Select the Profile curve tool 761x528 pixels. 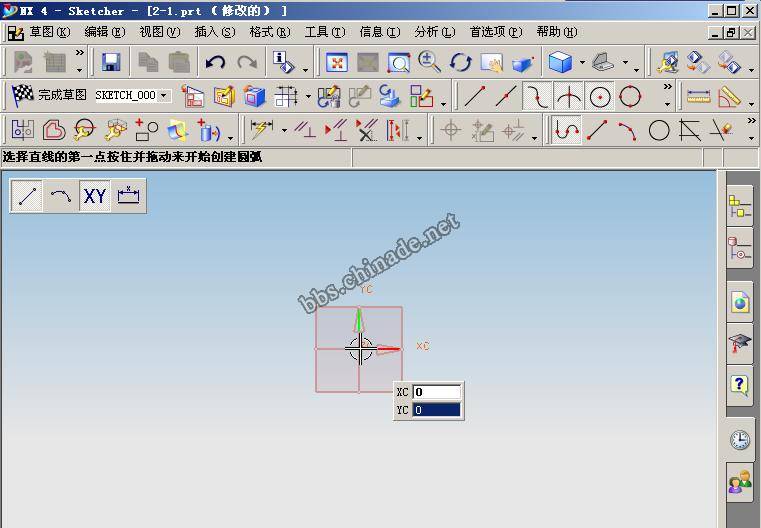pos(566,130)
